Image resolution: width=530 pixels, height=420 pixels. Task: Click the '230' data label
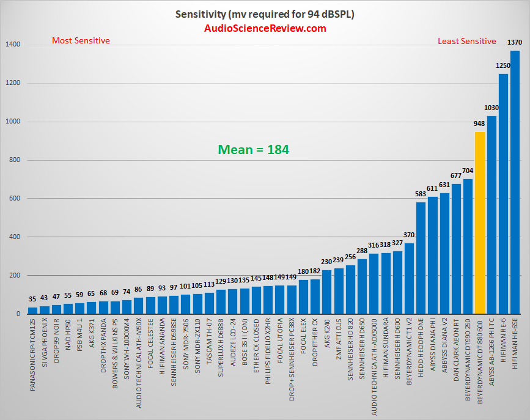click(x=326, y=262)
